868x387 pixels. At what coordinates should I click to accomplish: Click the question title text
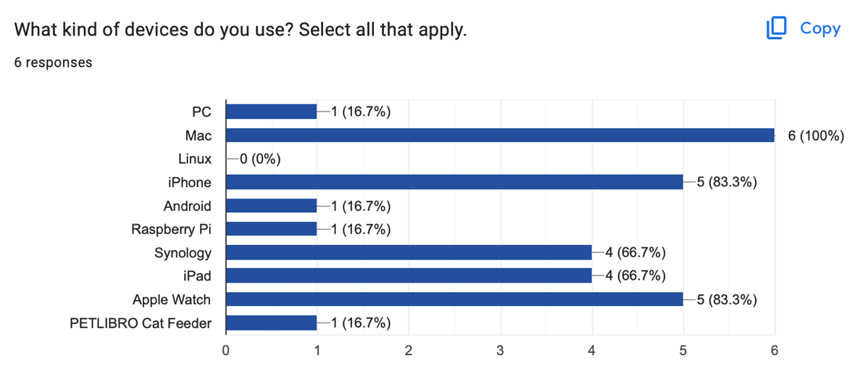241,30
